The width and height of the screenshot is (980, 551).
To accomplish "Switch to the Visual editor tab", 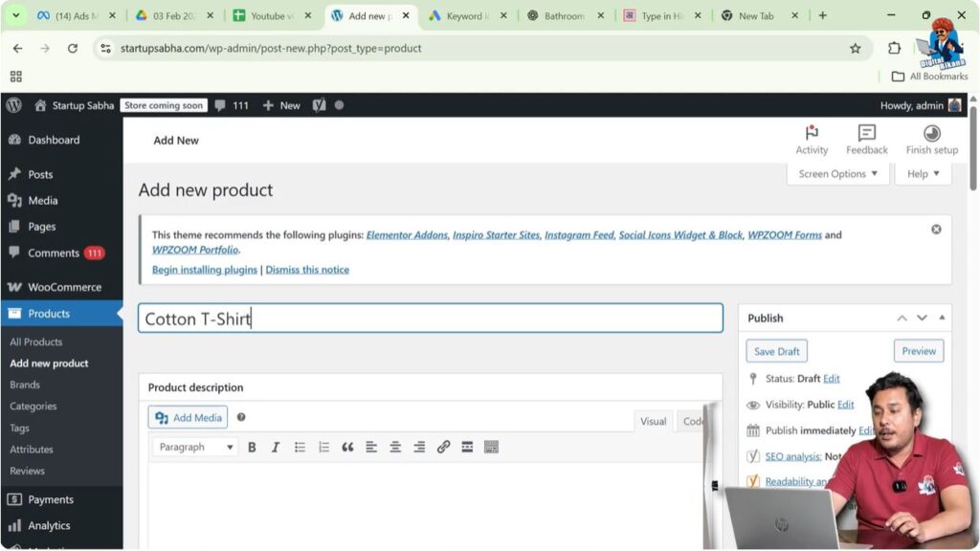I will pos(653,421).
